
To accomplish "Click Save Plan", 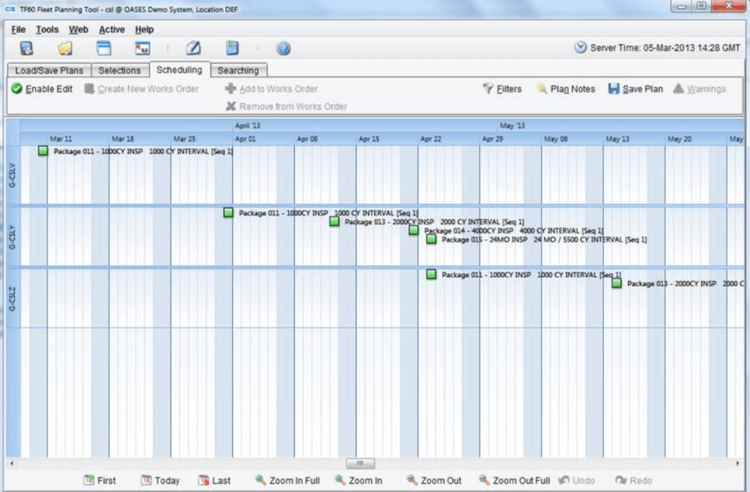I will click(636, 89).
